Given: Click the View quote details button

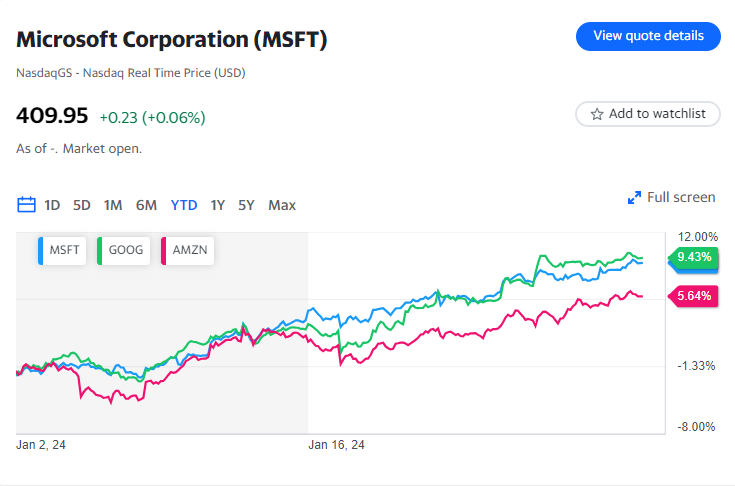Looking at the screenshot, I should click(648, 36).
